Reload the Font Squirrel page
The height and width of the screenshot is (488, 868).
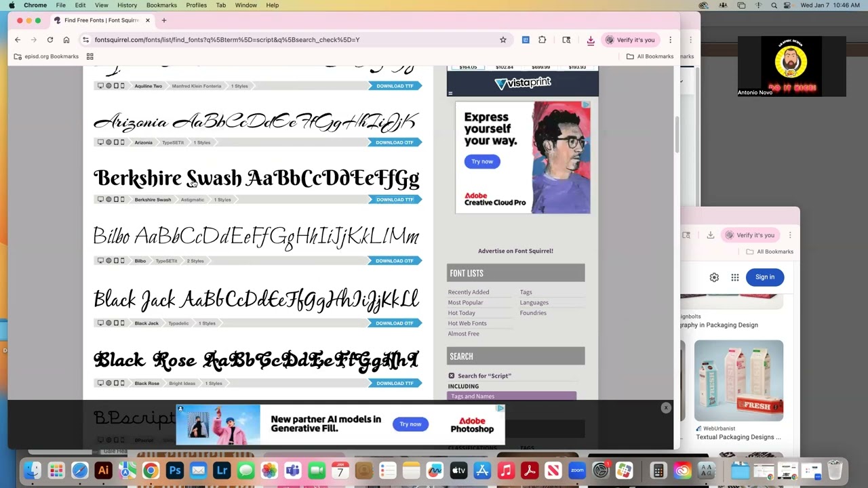click(x=50, y=40)
